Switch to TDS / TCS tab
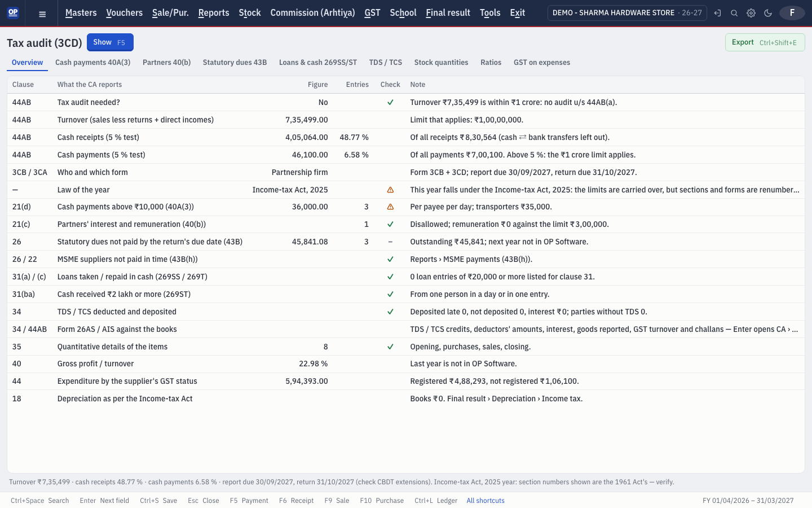The width and height of the screenshot is (812, 508). tap(386, 63)
